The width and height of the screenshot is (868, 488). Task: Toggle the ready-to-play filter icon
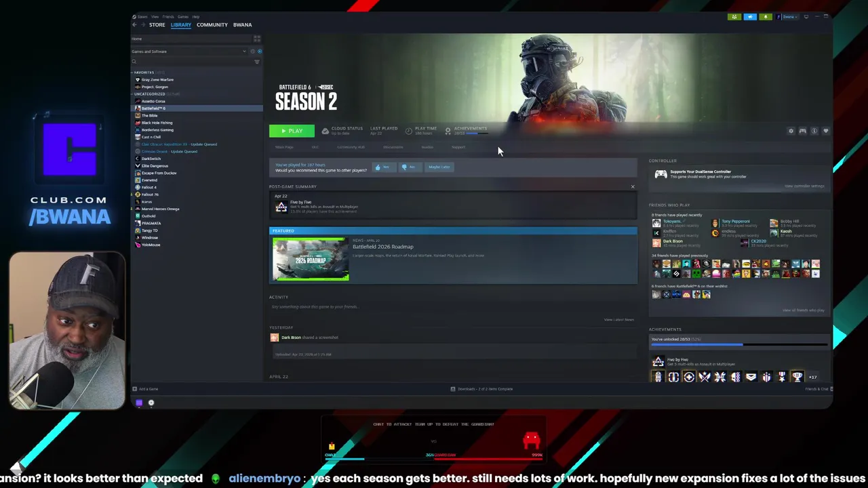coord(259,52)
